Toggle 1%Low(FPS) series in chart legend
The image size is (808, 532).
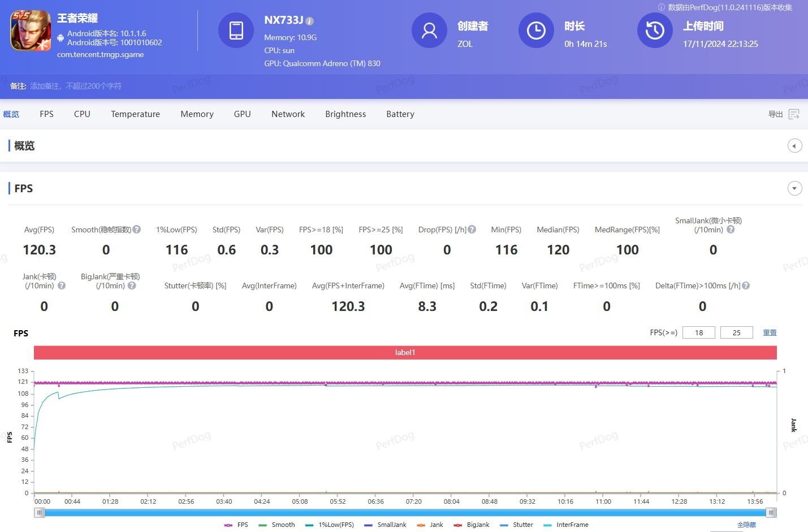coord(330,525)
